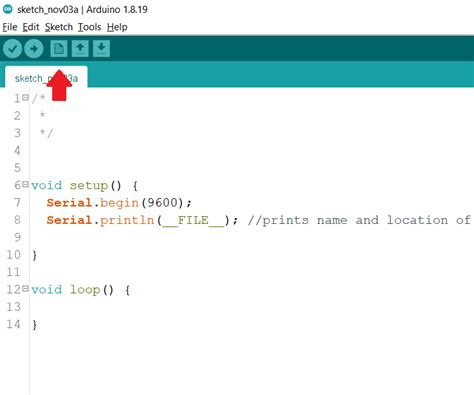Click the Serial.println text on line 8
Viewport: 474px width, 395px height.
(100, 220)
